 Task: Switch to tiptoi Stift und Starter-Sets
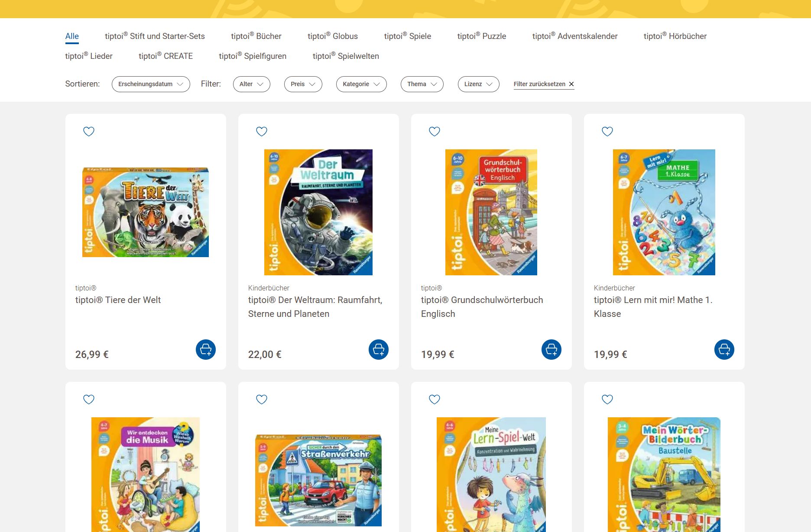155,36
